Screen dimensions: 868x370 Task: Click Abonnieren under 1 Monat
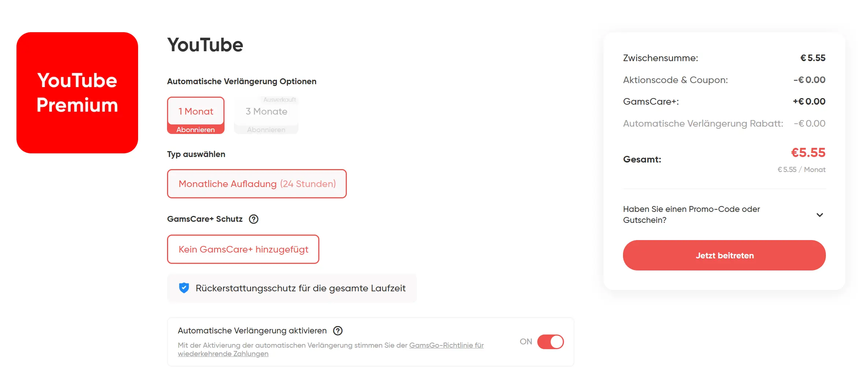pyautogui.click(x=196, y=130)
